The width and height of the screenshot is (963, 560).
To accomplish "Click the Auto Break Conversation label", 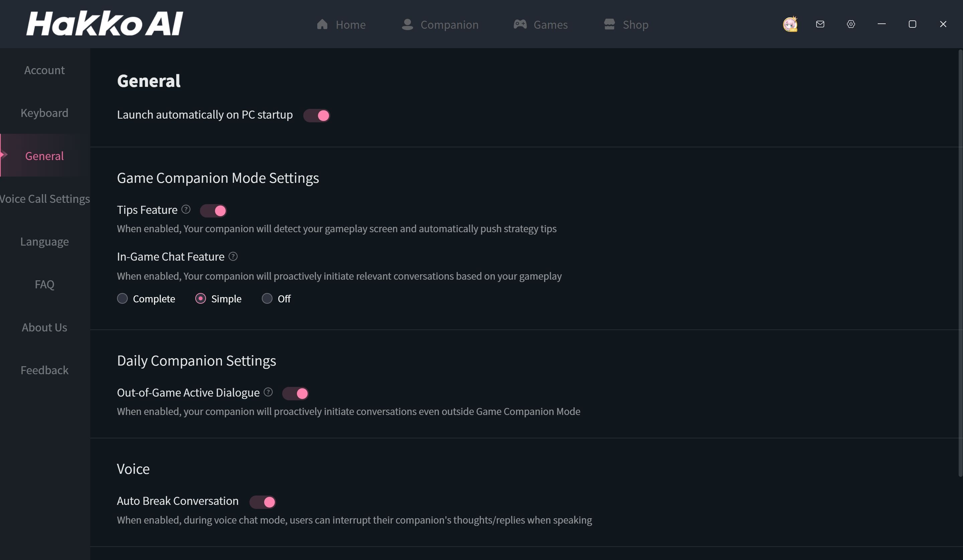I will click(x=178, y=501).
